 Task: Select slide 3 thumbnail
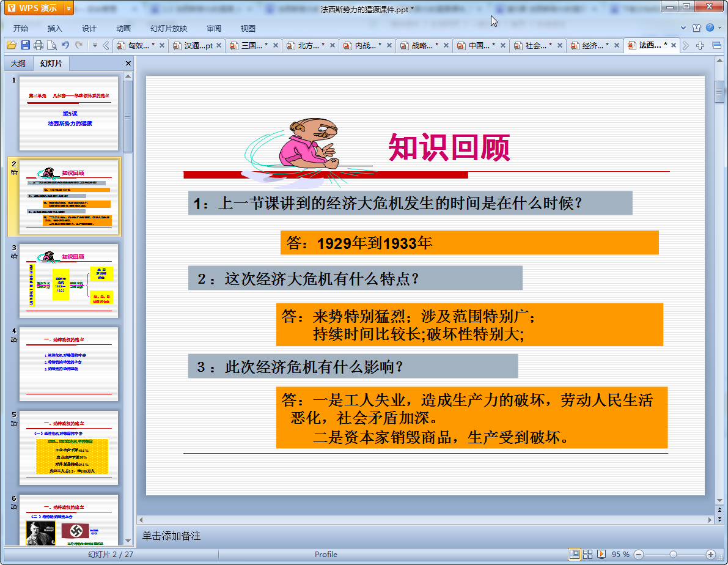[x=68, y=281]
